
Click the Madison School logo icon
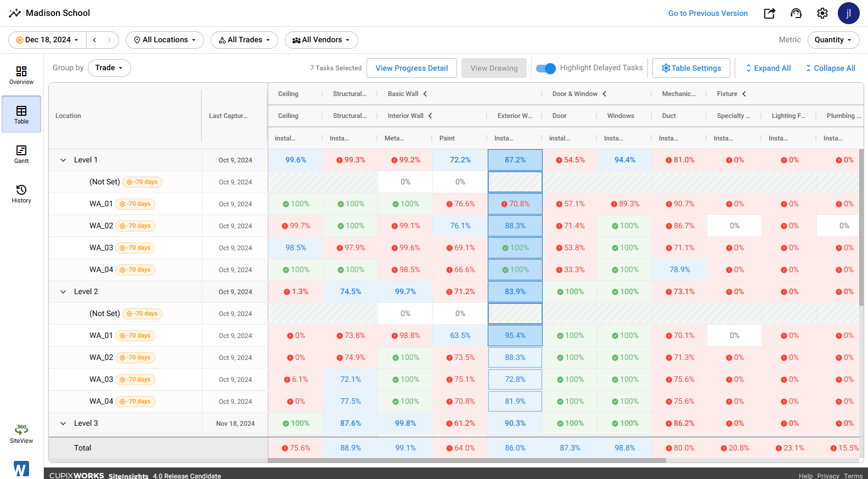coord(15,13)
